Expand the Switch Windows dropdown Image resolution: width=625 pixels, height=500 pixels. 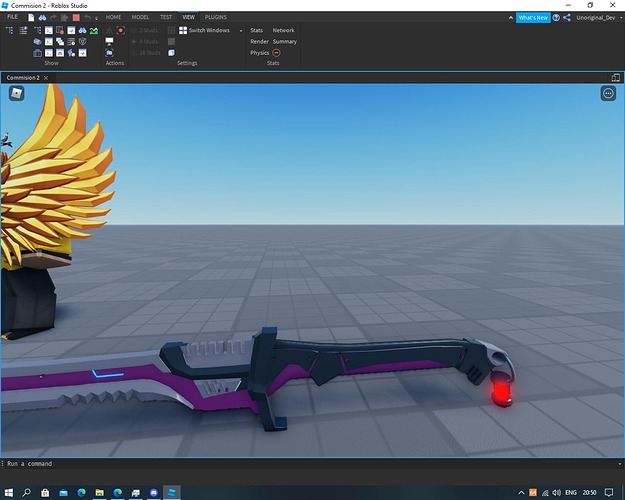(241, 31)
